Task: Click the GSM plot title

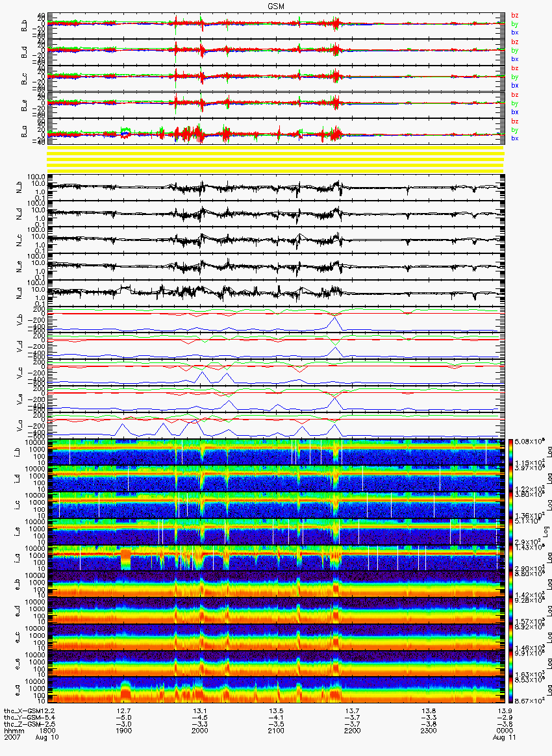Action: click(276, 6)
